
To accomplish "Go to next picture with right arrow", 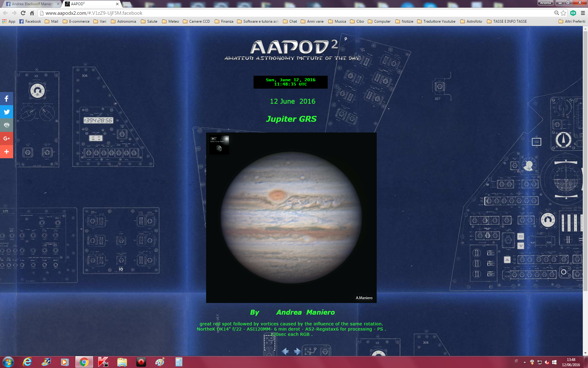I will (297, 351).
